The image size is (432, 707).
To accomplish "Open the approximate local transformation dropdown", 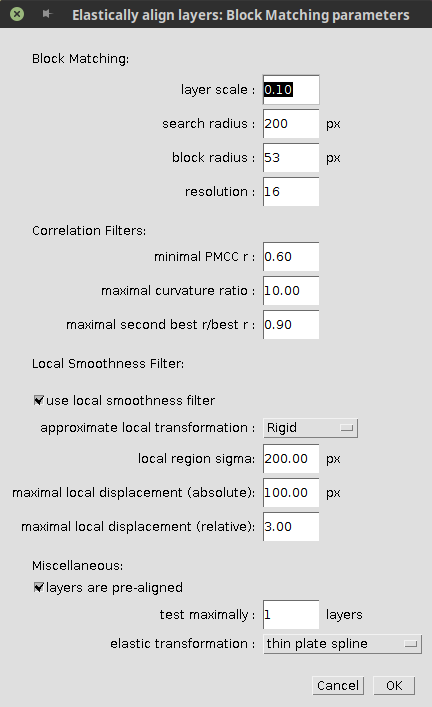I will tap(310, 428).
